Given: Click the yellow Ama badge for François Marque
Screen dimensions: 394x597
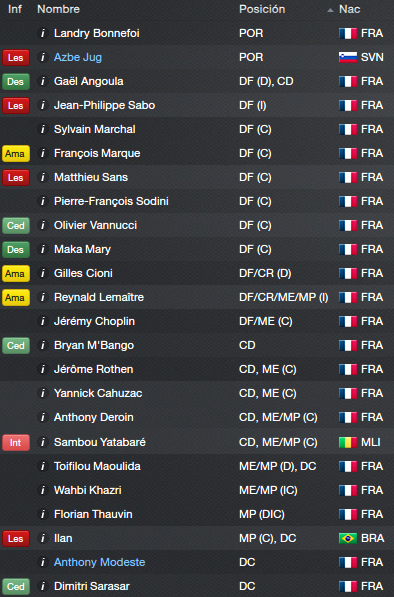Looking at the screenshot, I should [16, 153].
